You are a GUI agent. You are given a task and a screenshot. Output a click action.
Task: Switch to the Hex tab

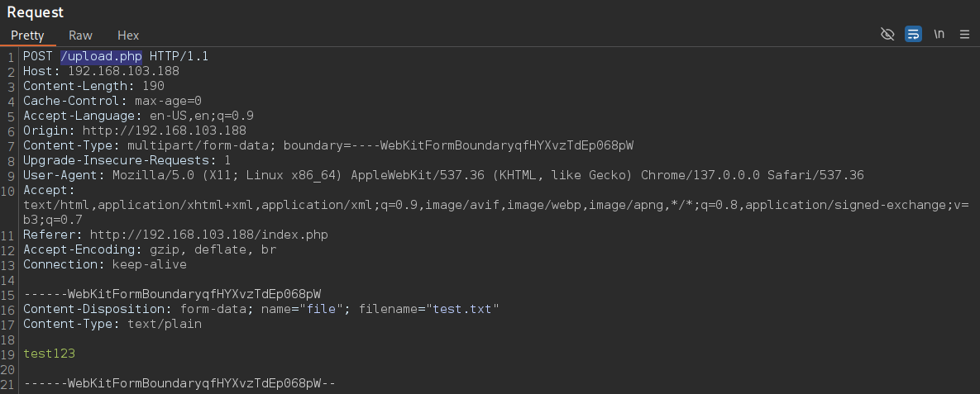click(x=128, y=36)
